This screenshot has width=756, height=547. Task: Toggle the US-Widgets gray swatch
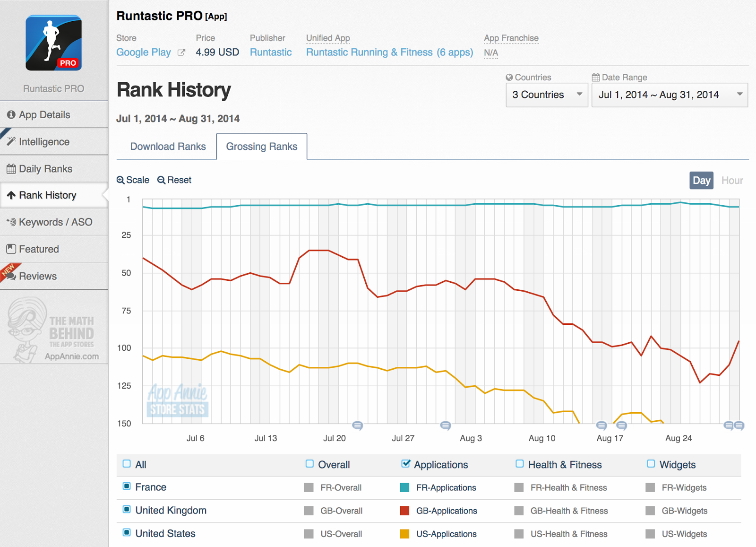650,534
